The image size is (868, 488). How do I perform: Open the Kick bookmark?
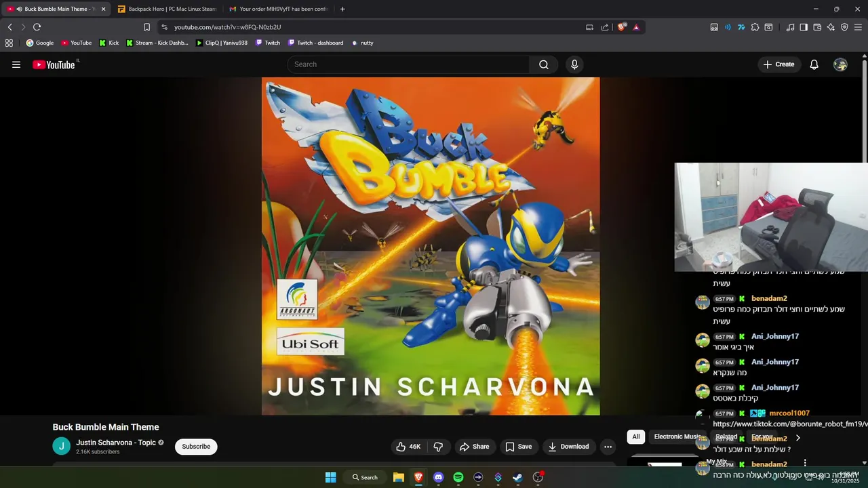click(108, 43)
